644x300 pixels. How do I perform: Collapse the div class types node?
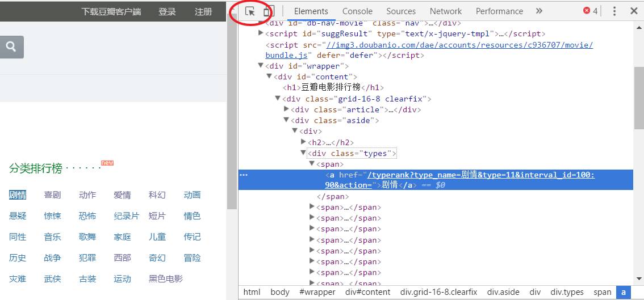[x=303, y=153]
